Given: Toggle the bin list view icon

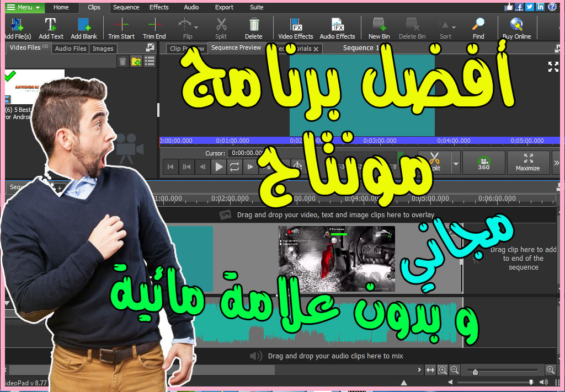Looking at the screenshot, I should pyautogui.click(x=150, y=61).
